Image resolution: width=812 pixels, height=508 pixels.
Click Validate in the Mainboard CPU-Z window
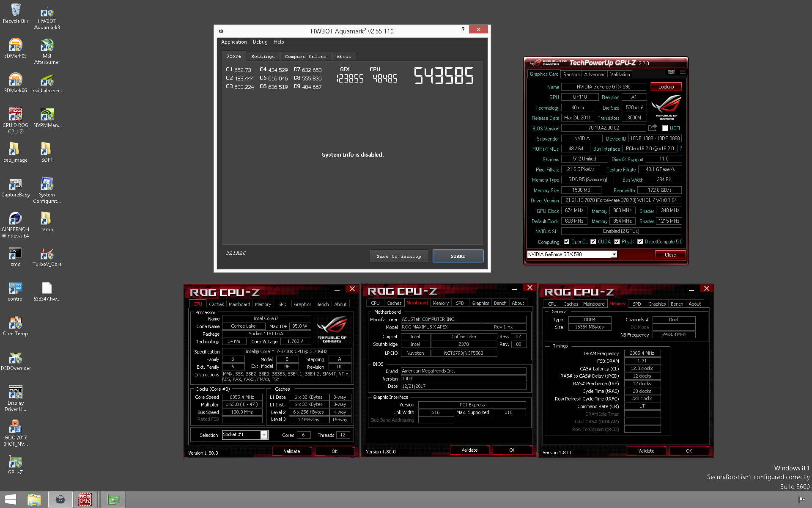[x=469, y=450]
